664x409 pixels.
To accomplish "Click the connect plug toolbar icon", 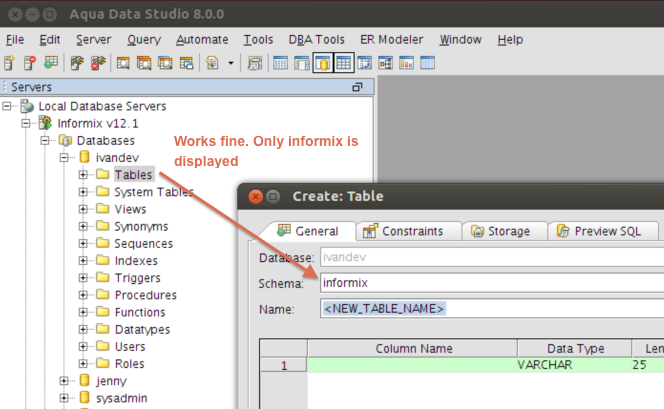I will point(77,63).
